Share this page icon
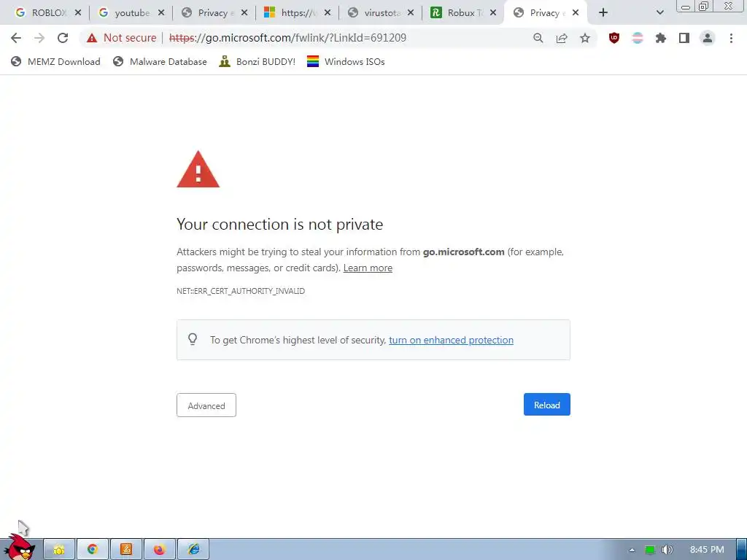 coord(562,38)
